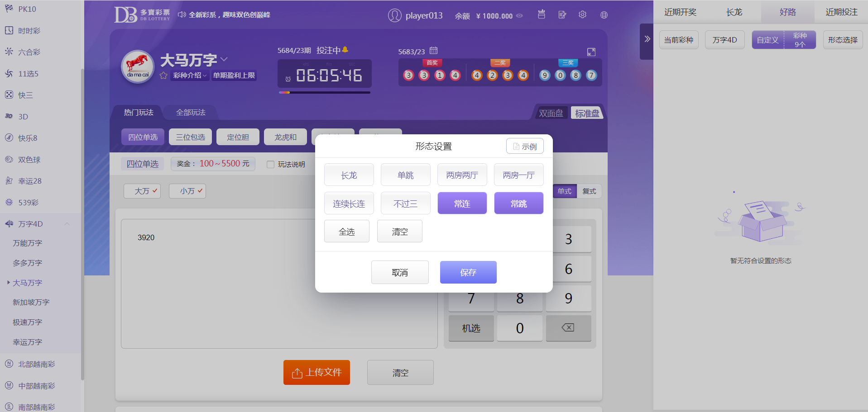The image size is (868, 412).
Task: Toggle the 常连 pattern option
Action: click(462, 204)
